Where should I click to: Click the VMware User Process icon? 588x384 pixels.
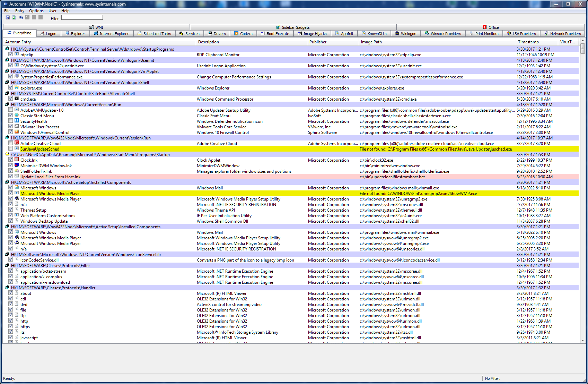[x=17, y=127]
